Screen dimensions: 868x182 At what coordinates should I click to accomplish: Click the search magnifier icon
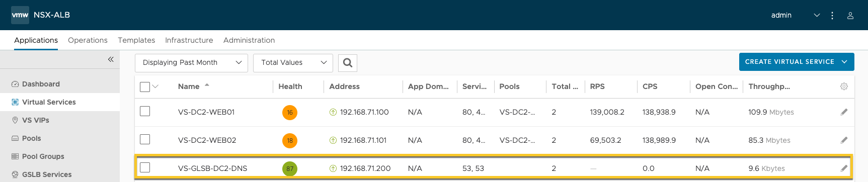[x=348, y=63]
